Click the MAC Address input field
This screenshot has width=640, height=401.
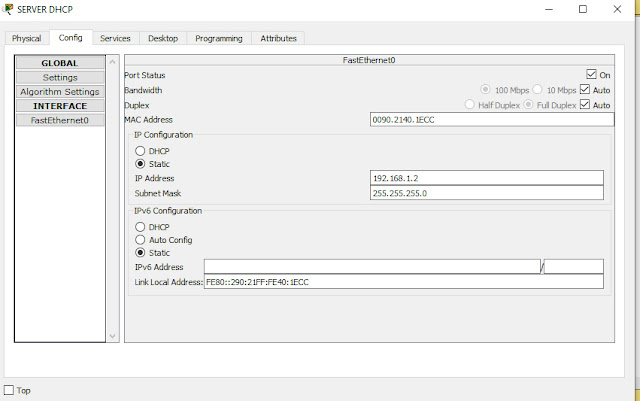click(x=492, y=120)
